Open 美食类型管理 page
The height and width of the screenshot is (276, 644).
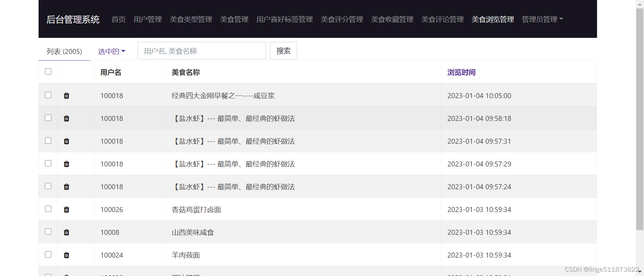(x=191, y=19)
